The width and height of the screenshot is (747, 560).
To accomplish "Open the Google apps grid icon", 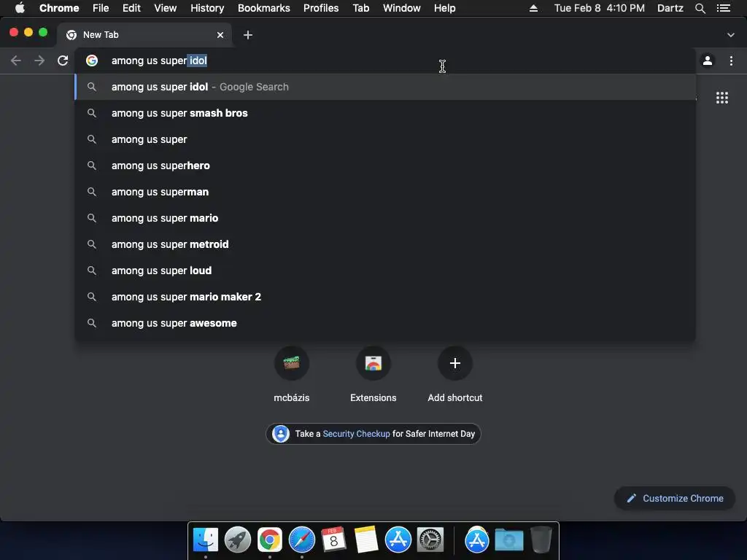I will click(x=722, y=98).
